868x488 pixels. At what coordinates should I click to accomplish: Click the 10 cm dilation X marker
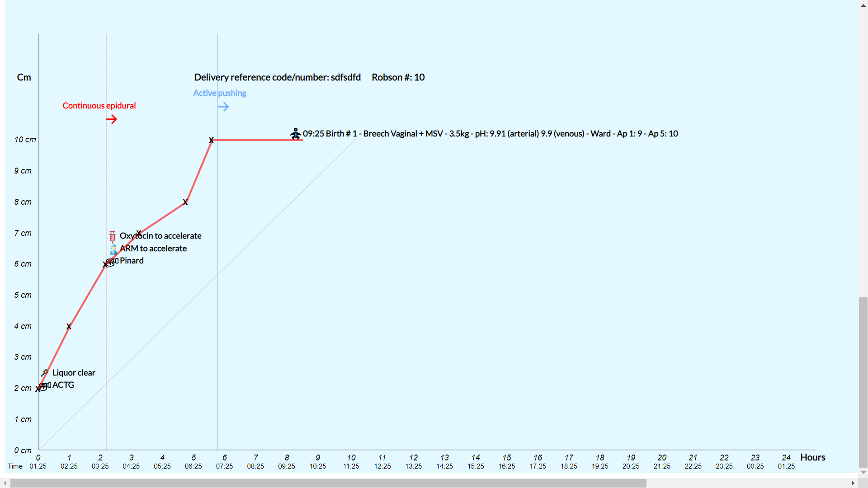click(211, 141)
